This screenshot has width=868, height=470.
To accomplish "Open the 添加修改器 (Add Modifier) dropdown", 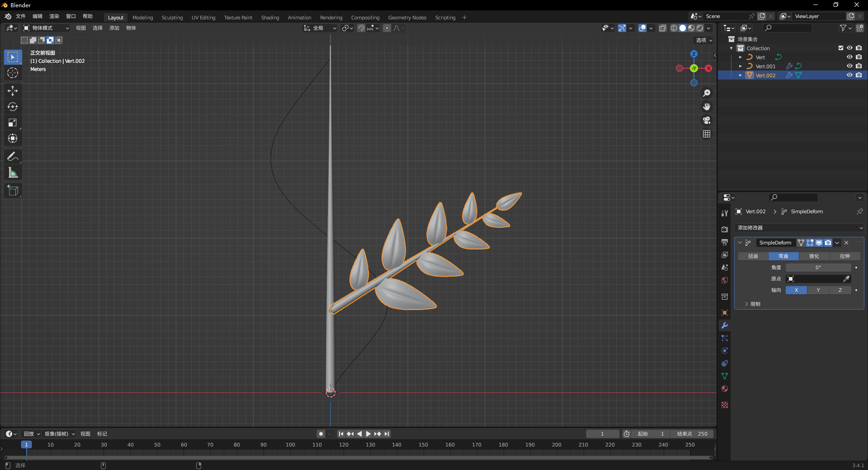I will coord(799,228).
